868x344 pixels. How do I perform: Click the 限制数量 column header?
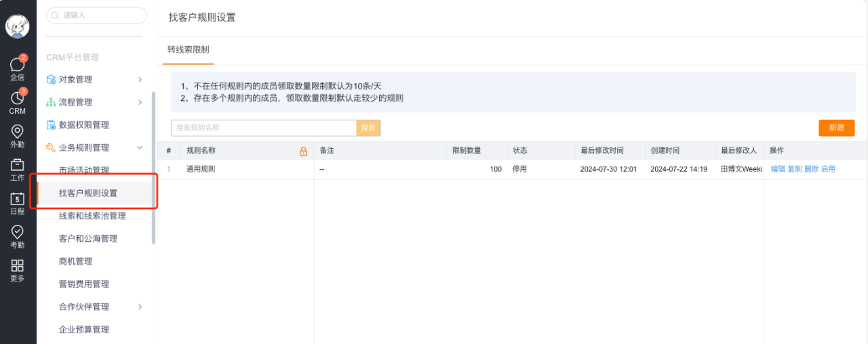[467, 151]
